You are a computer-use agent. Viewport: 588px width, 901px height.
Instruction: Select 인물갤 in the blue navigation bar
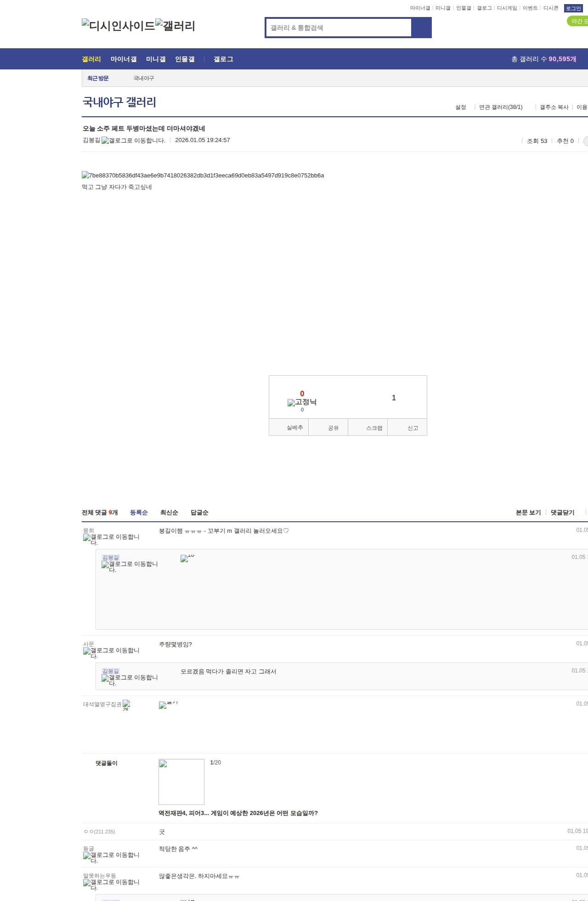click(x=185, y=59)
